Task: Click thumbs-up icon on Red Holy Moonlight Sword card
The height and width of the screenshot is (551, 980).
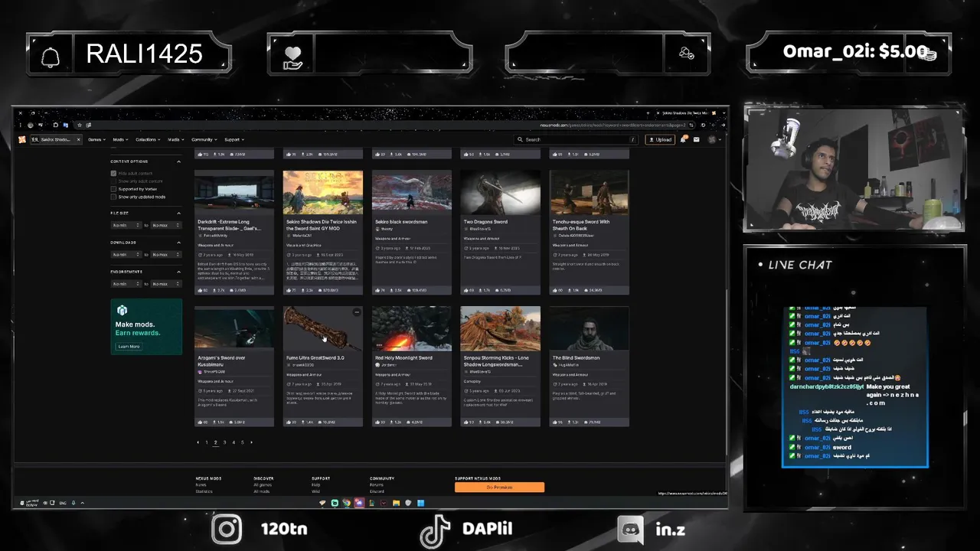Action: [378, 422]
